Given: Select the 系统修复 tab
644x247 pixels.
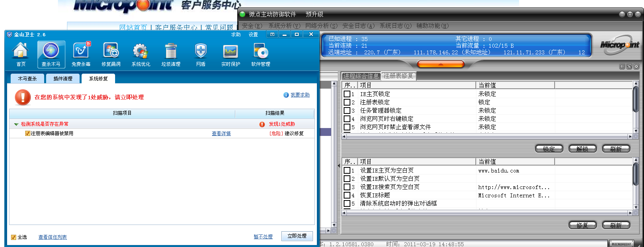Looking at the screenshot, I should (99, 79).
